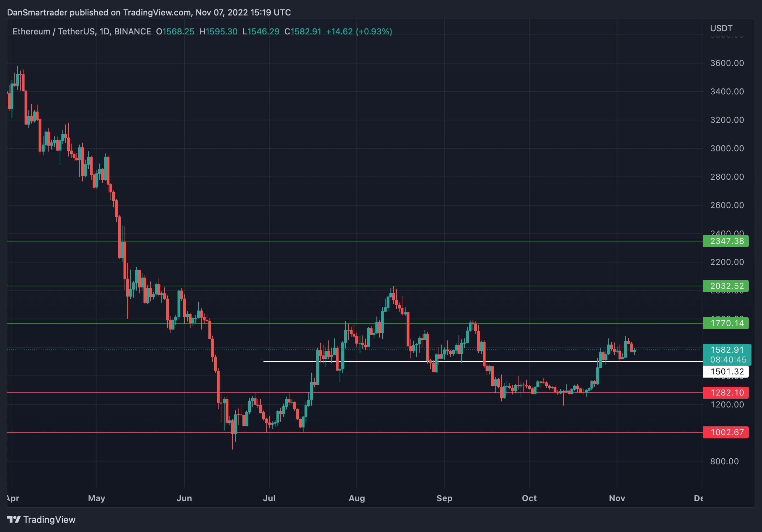Click the 2032.52 green price label
The height and width of the screenshot is (532, 762).
point(726,286)
